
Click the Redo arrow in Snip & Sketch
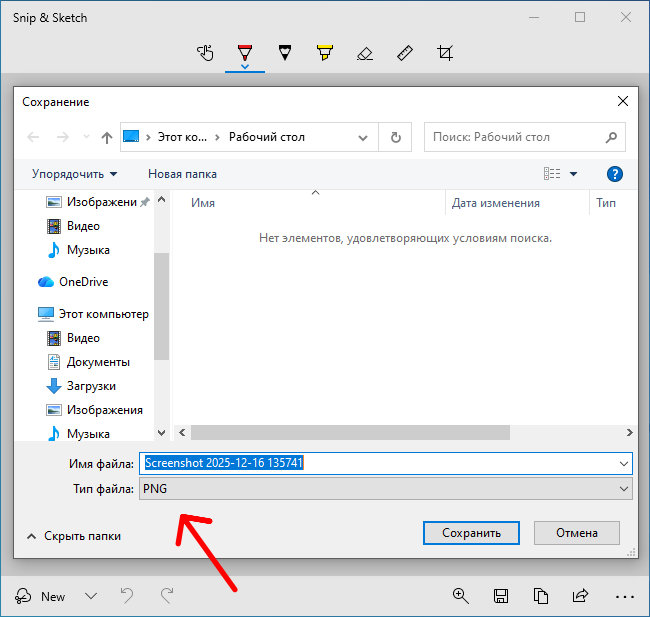pos(167,596)
